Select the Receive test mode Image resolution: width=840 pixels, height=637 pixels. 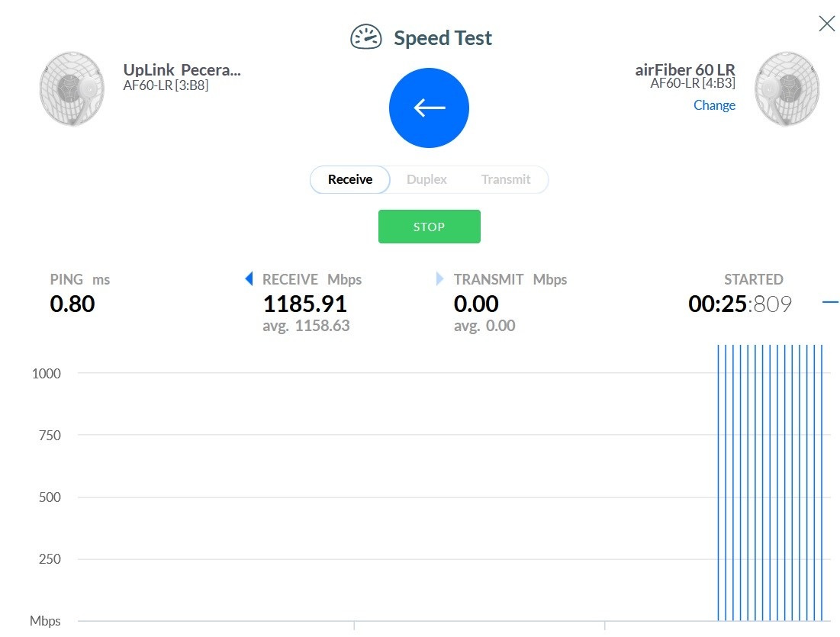click(x=350, y=180)
